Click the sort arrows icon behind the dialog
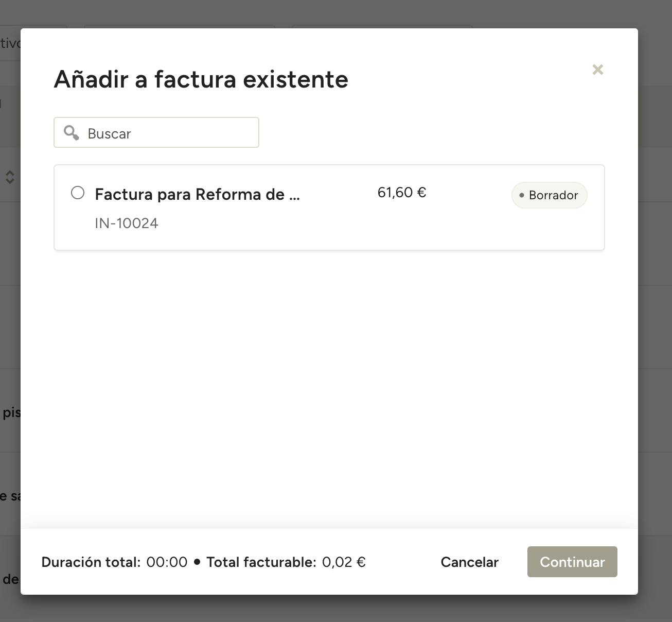 click(x=10, y=177)
